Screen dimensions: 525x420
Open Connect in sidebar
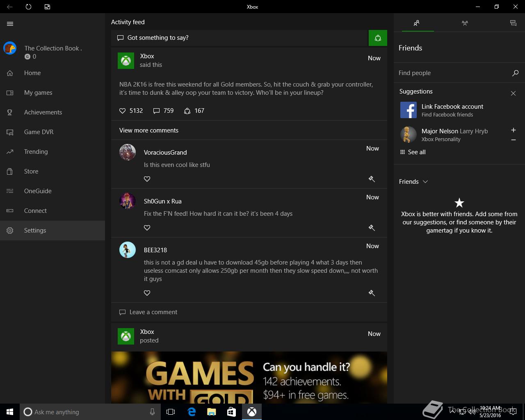point(52,211)
